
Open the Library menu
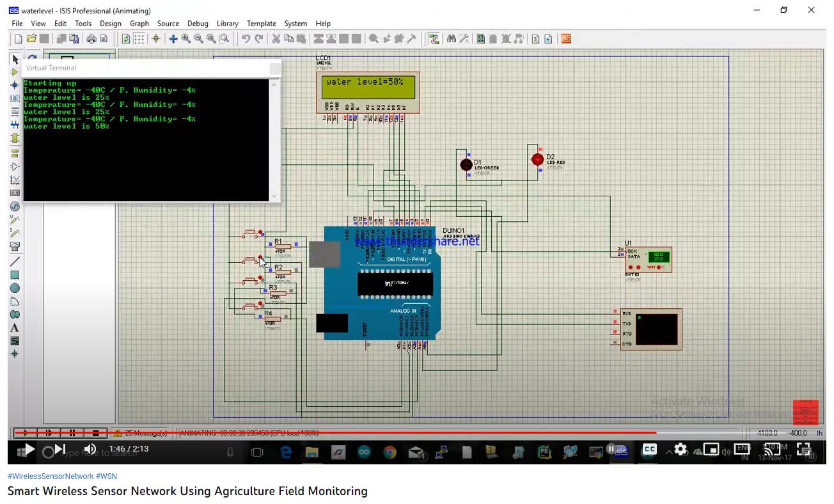point(228,24)
